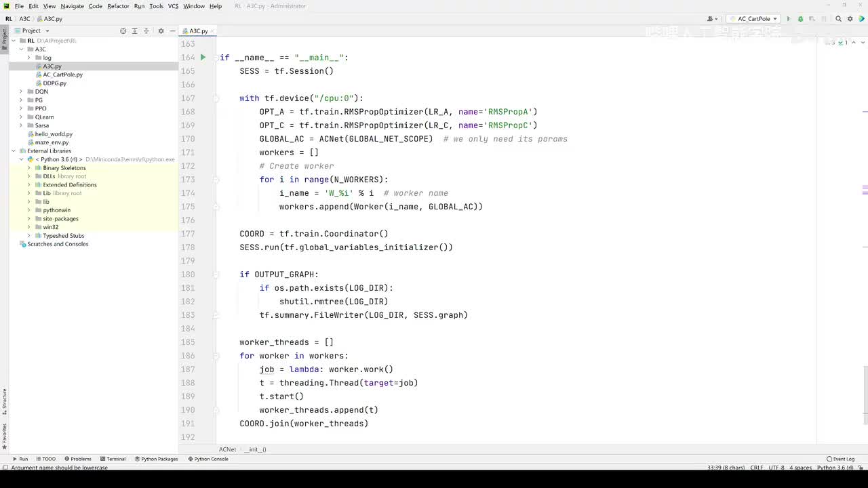Click Python 3.6 (rl) interpreter in status bar
Viewport: 868px width, 488px height.
(835, 468)
